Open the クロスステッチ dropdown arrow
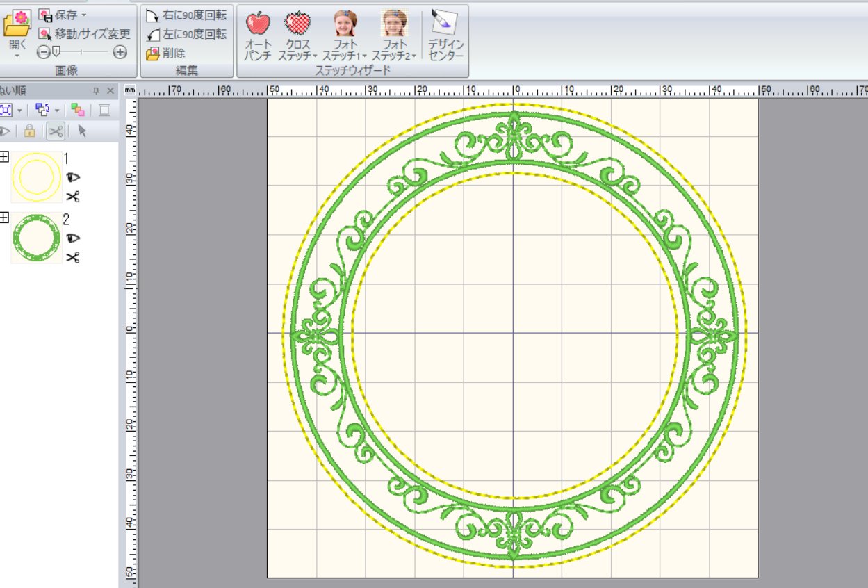The image size is (868, 588). 316,56
